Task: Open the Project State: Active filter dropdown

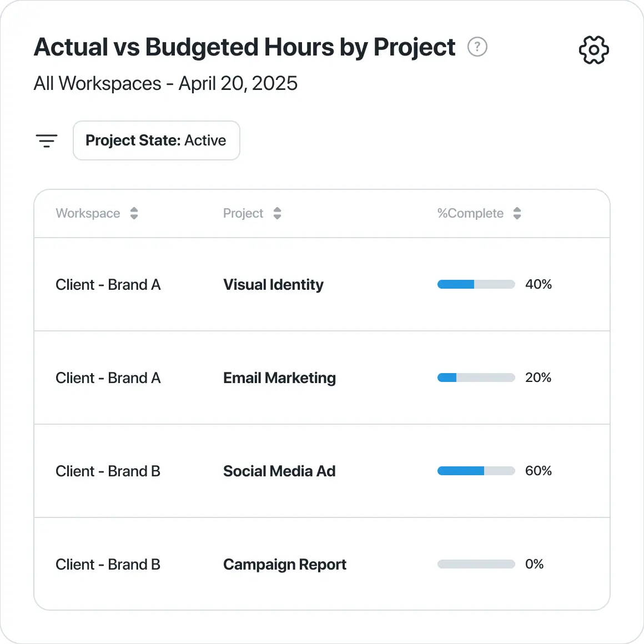Action: click(x=156, y=140)
